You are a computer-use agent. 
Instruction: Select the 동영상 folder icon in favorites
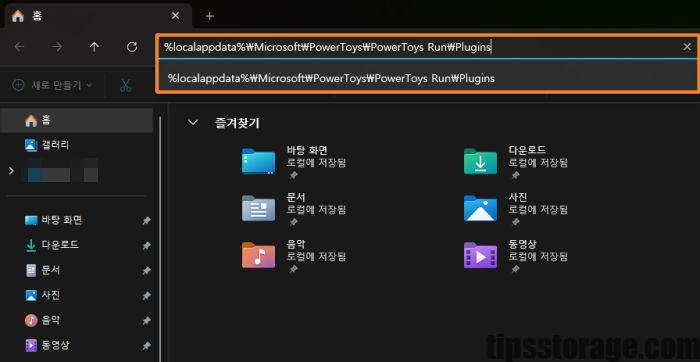tap(480, 255)
